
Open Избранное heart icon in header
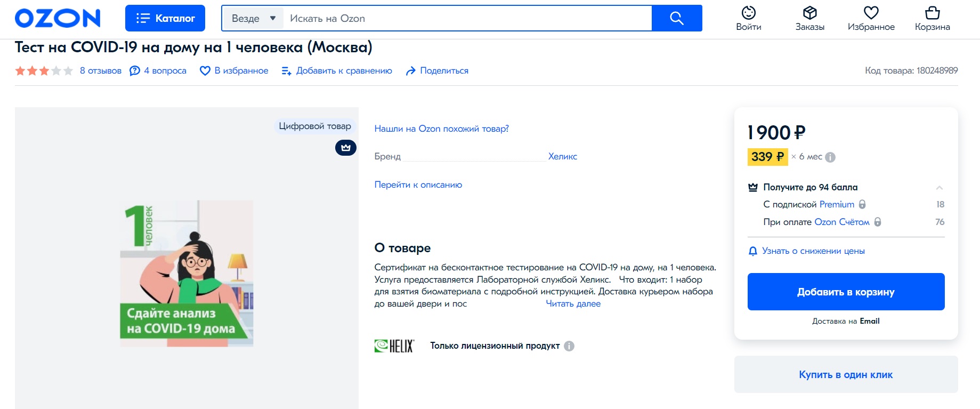click(871, 18)
